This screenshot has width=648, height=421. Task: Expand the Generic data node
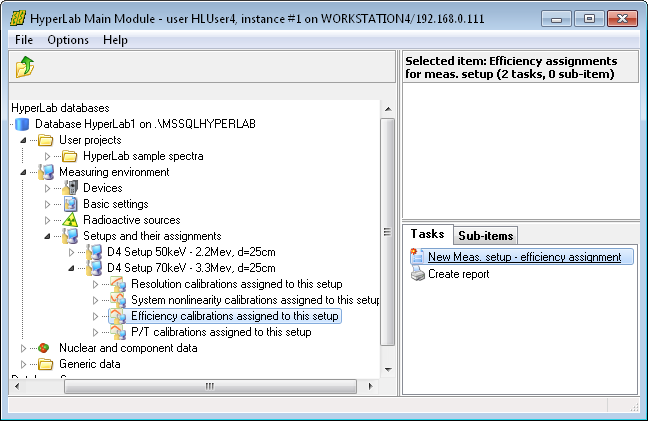point(23,364)
